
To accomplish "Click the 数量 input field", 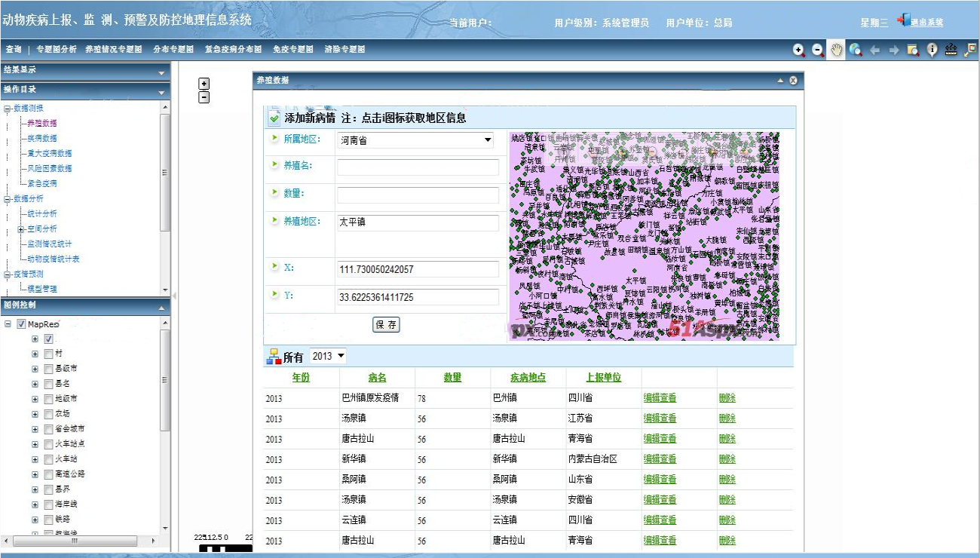I will (418, 195).
